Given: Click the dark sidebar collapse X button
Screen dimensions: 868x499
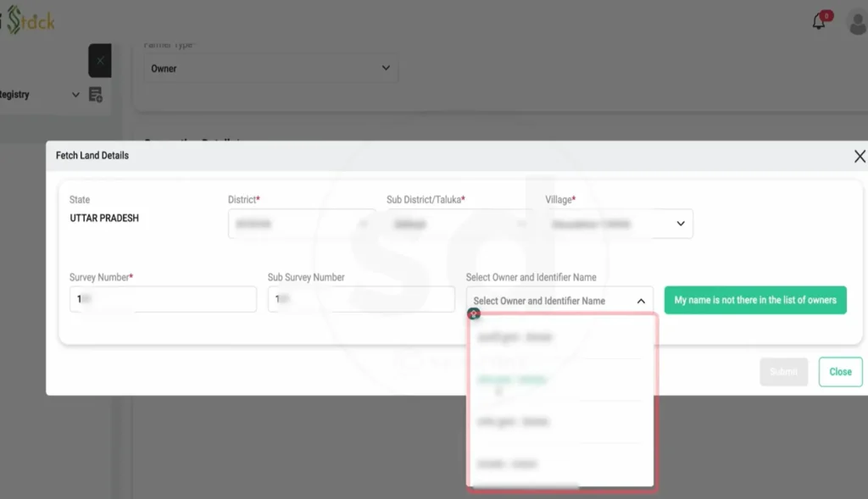Looking at the screenshot, I should 100,60.
